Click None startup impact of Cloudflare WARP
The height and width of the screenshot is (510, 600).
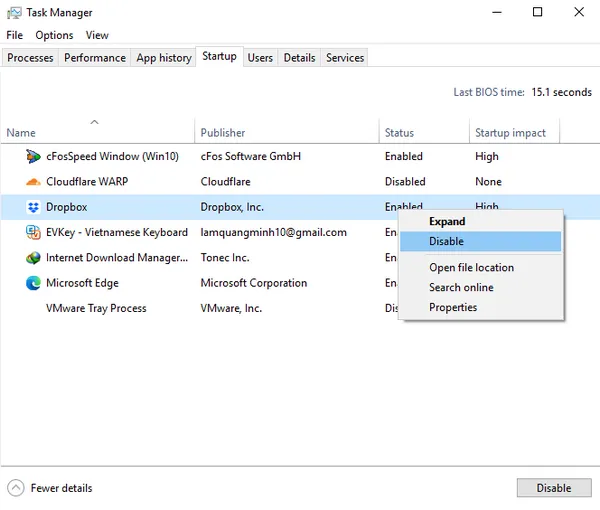tap(488, 182)
